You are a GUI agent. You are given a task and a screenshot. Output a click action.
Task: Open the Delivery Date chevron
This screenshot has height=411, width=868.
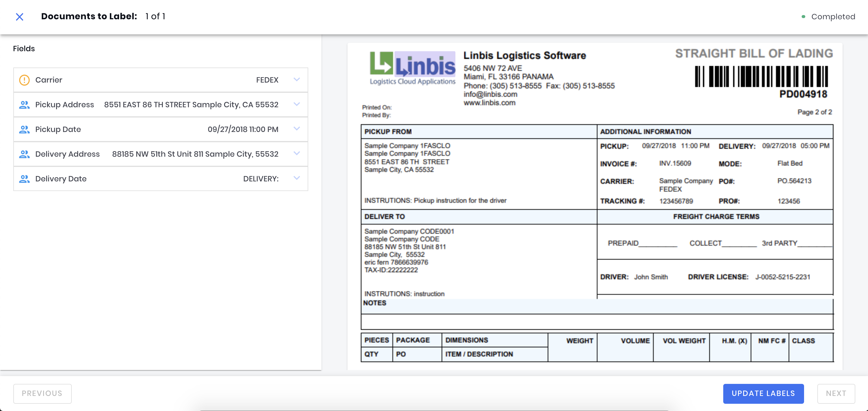point(296,178)
